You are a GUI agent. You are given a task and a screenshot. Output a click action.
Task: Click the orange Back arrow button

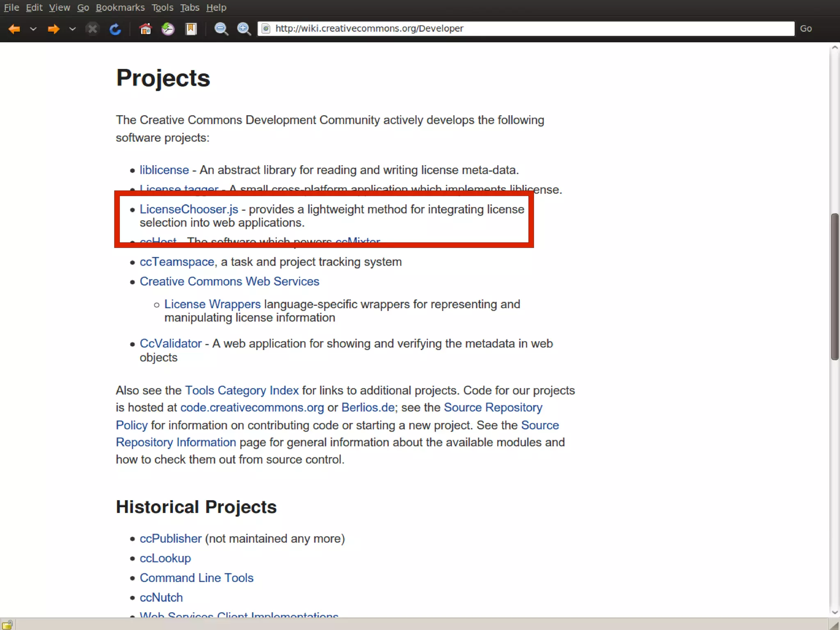[14, 29]
